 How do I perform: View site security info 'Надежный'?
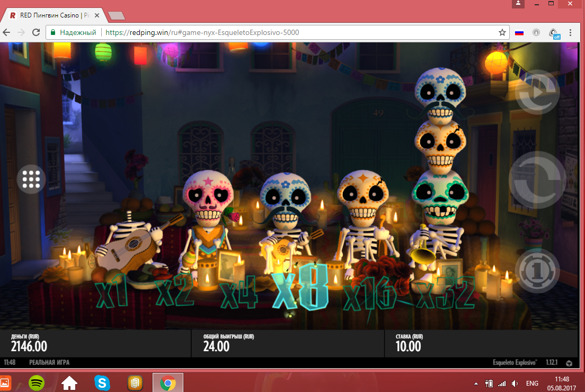click(74, 32)
